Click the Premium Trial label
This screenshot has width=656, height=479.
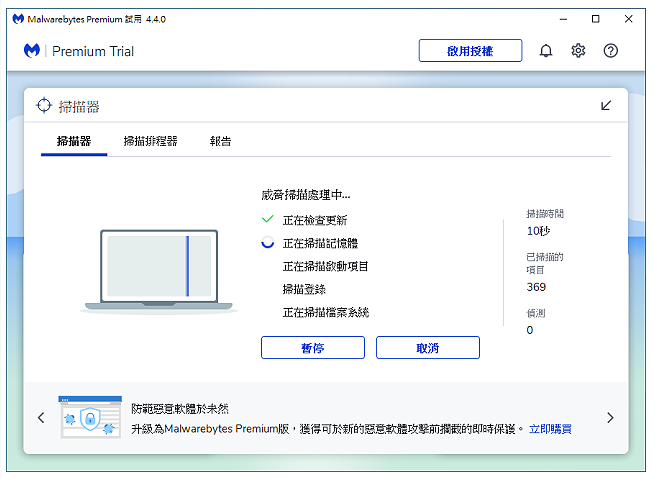(x=93, y=51)
